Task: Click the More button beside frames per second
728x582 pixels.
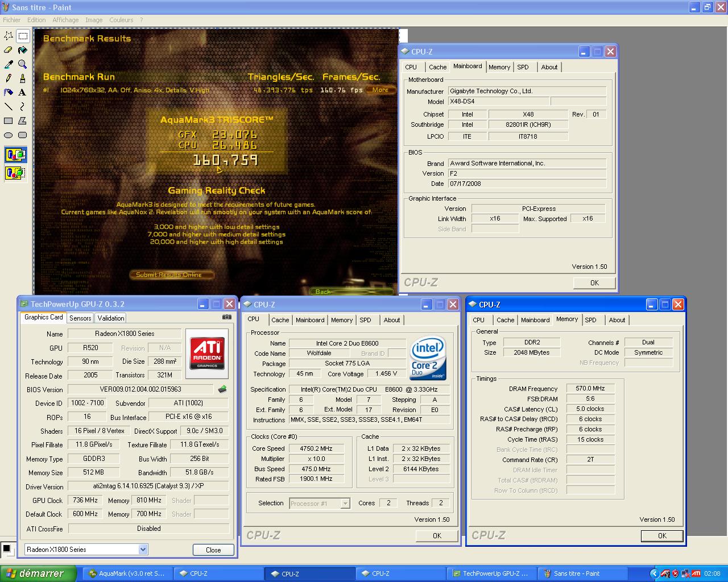Action: [380, 90]
